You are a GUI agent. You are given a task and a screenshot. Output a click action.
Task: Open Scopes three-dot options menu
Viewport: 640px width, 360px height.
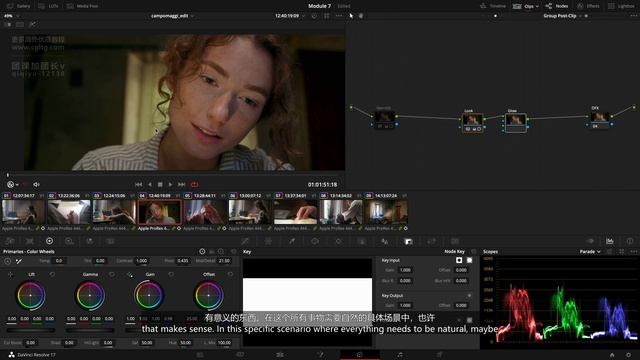[x=633, y=252]
